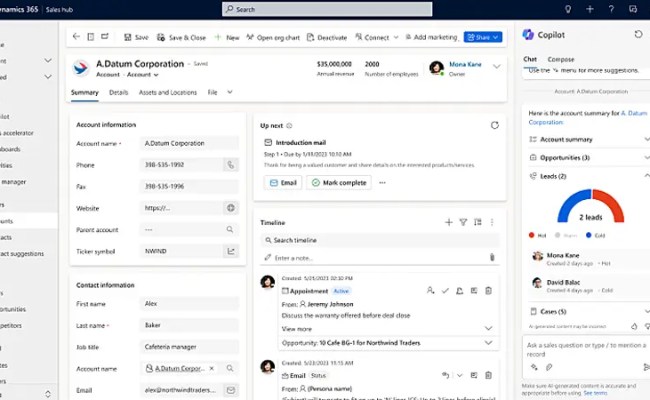Expand more tabs chevron next to File
The image size is (650, 400).
pyautogui.click(x=230, y=92)
